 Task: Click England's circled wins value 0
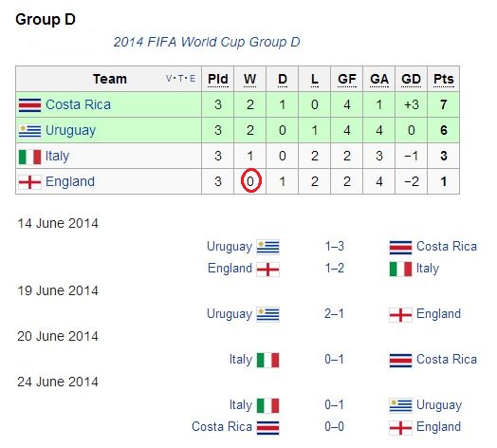point(250,181)
